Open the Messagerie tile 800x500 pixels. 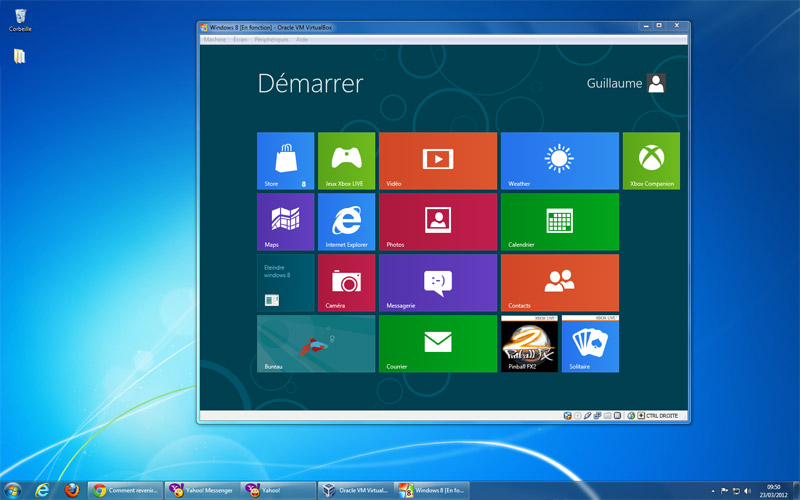point(438,283)
